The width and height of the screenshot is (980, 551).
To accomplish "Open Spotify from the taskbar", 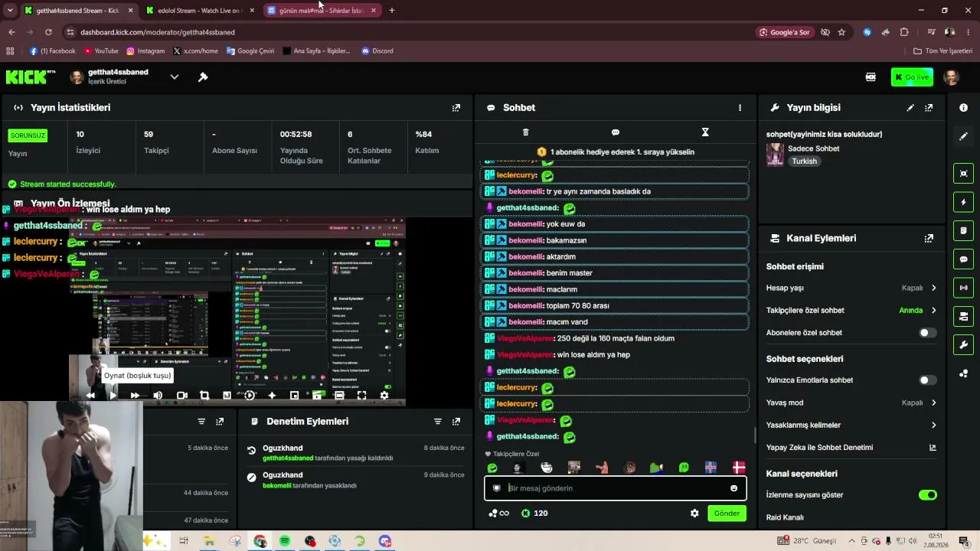I will click(285, 541).
